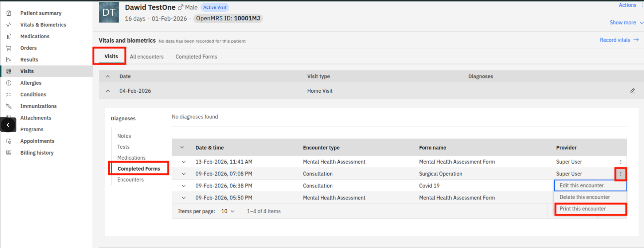644x248 pixels.
Task: Open overflow menu for 13-Feb-2026 encounter row
Action: pos(621,162)
